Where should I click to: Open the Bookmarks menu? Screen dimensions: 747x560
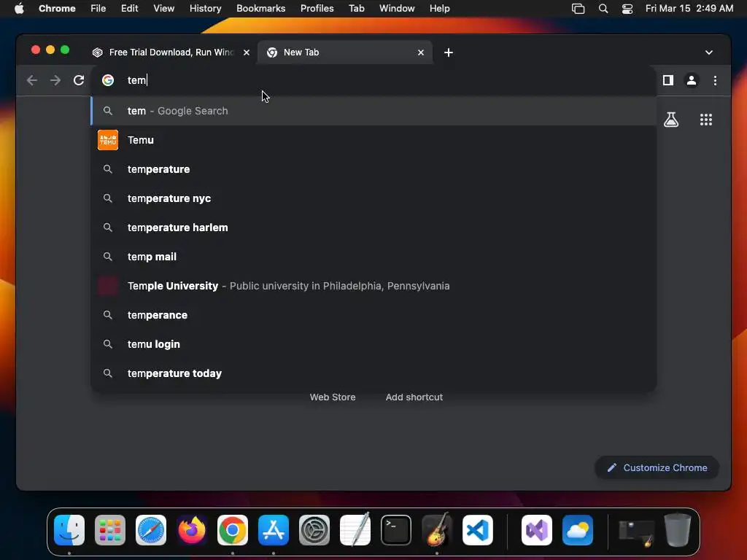pyautogui.click(x=260, y=9)
